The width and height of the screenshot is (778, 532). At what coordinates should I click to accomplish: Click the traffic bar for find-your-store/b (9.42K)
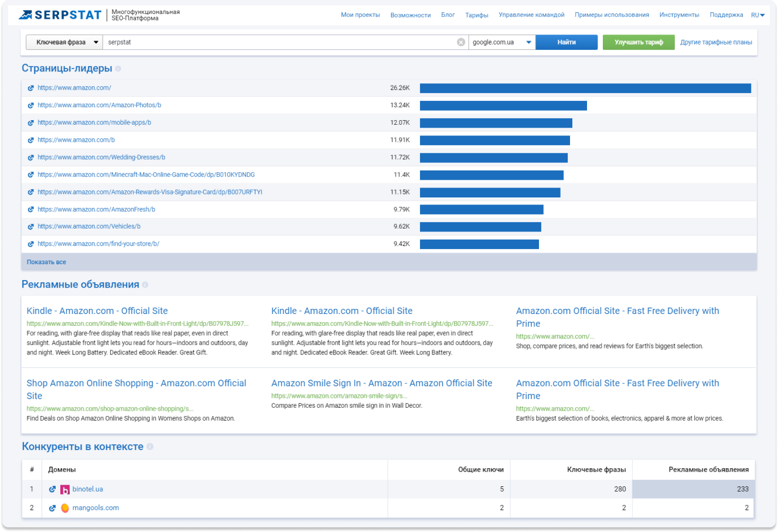479,244
